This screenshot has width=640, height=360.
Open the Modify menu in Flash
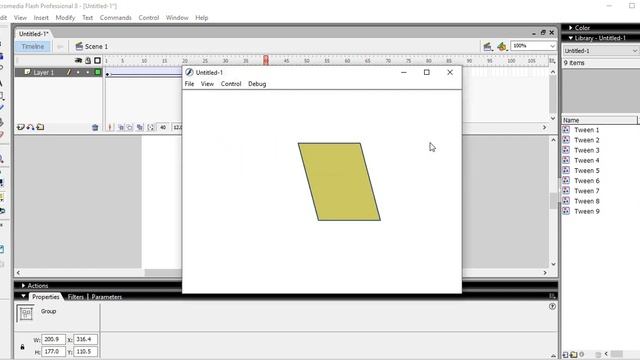pyautogui.click(x=65, y=18)
